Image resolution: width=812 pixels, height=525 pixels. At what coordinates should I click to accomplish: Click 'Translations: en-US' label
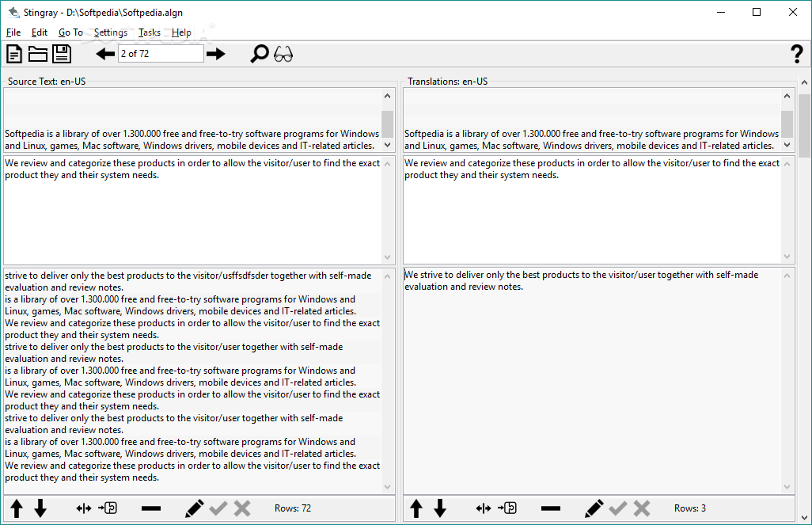447,82
